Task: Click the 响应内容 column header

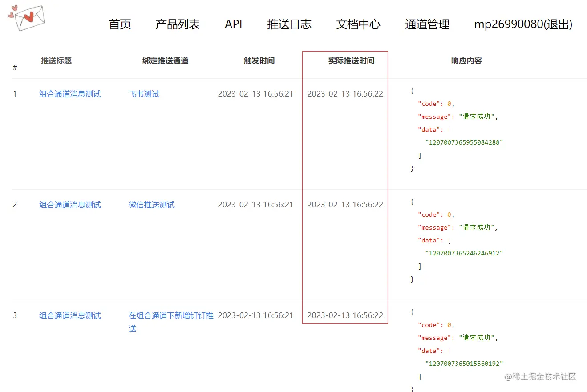Action: click(x=466, y=61)
